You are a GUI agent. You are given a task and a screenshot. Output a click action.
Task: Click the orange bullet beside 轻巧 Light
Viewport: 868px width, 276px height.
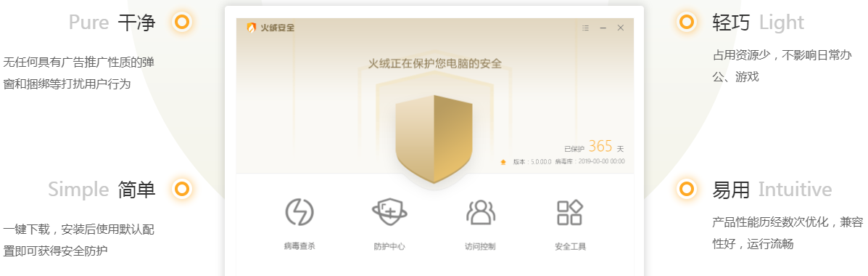687,23
